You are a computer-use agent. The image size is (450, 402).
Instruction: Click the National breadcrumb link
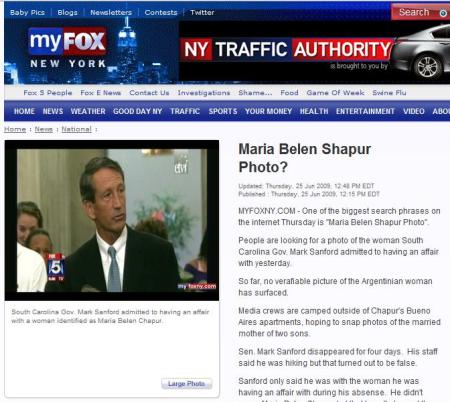(76, 129)
